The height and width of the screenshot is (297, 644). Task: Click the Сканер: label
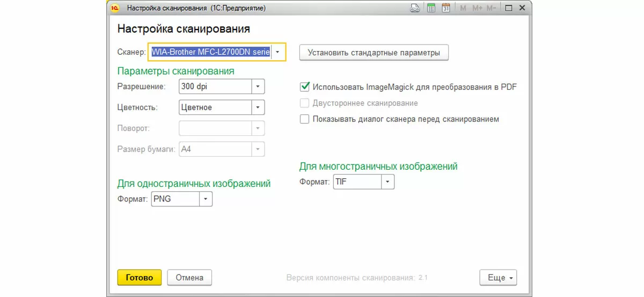coord(131,52)
